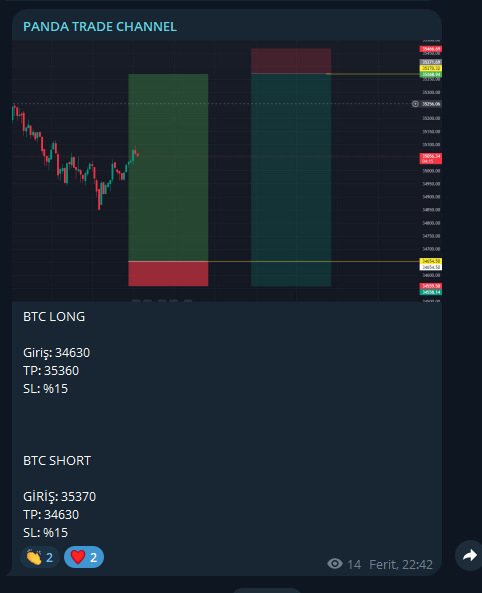Click the 35000.00 price axis label
This screenshot has width=482, height=593.
click(x=431, y=171)
